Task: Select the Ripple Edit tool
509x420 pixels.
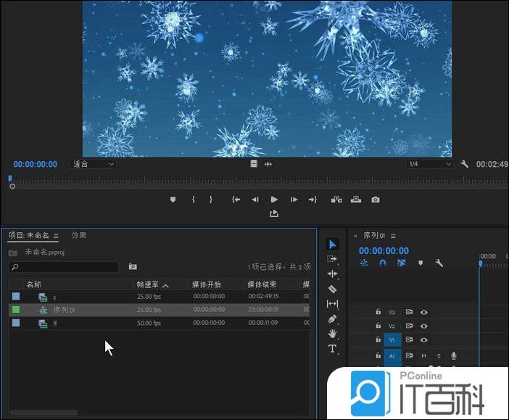Action: pyautogui.click(x=332, y=273)
